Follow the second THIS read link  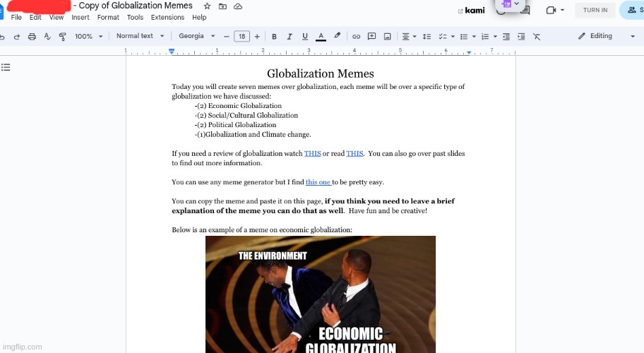354,153
